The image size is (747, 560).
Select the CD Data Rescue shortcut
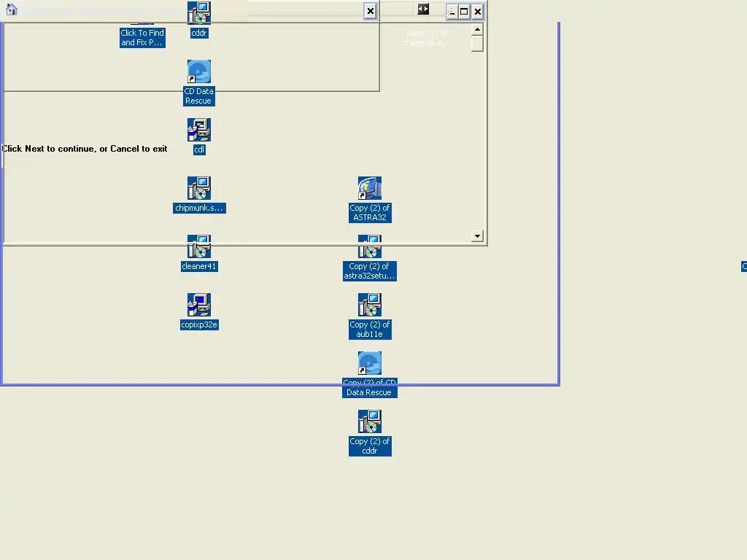[x=198, y=83]
